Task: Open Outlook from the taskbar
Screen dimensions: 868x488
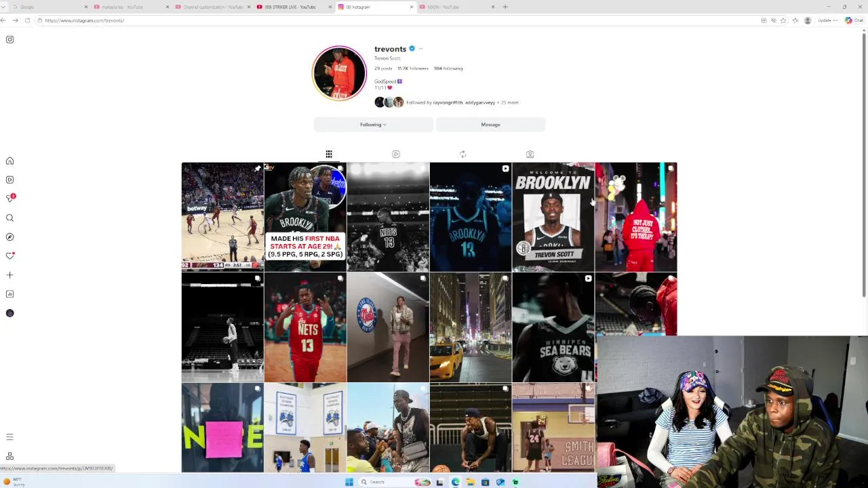Action: (500, 482)
